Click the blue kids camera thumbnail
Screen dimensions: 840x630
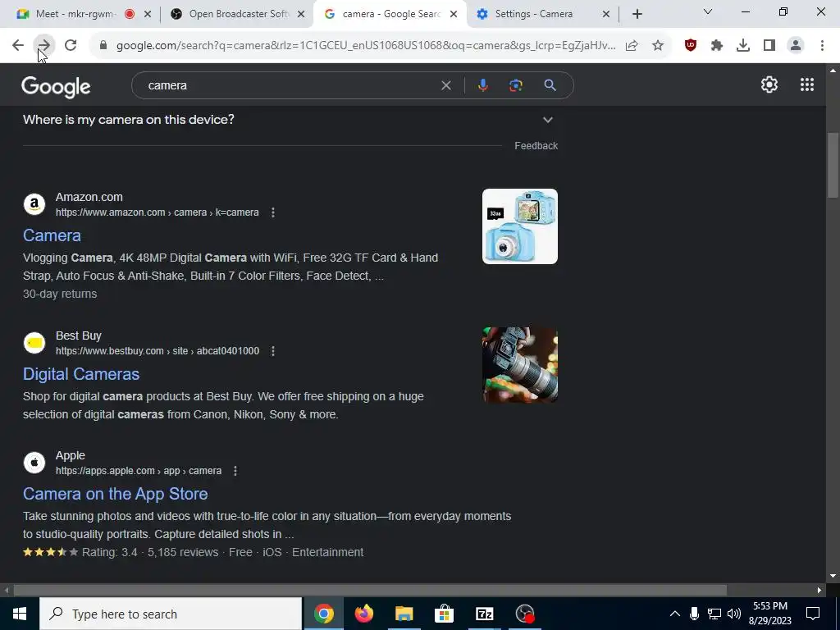click(519, 226)
